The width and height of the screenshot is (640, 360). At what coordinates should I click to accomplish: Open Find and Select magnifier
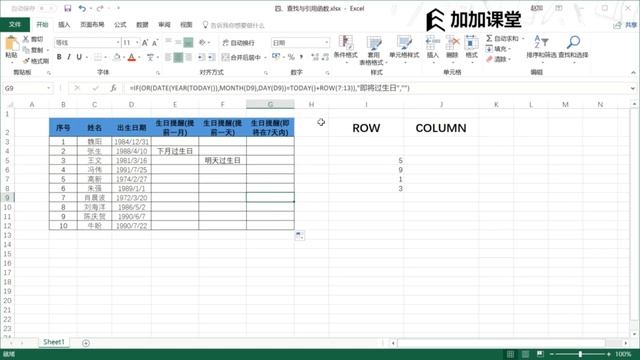pyautogui.click(x=573, y=42)
